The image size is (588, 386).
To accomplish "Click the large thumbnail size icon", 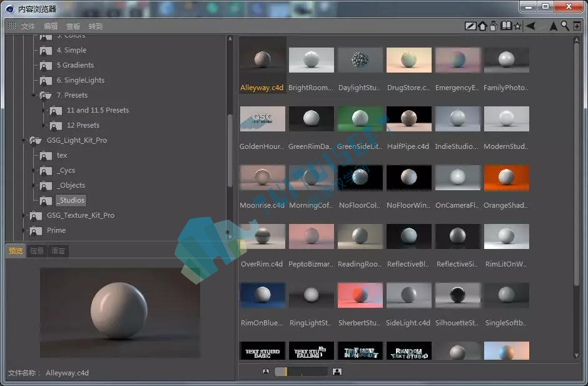I will pyautogui.click(x=337, y=372).
